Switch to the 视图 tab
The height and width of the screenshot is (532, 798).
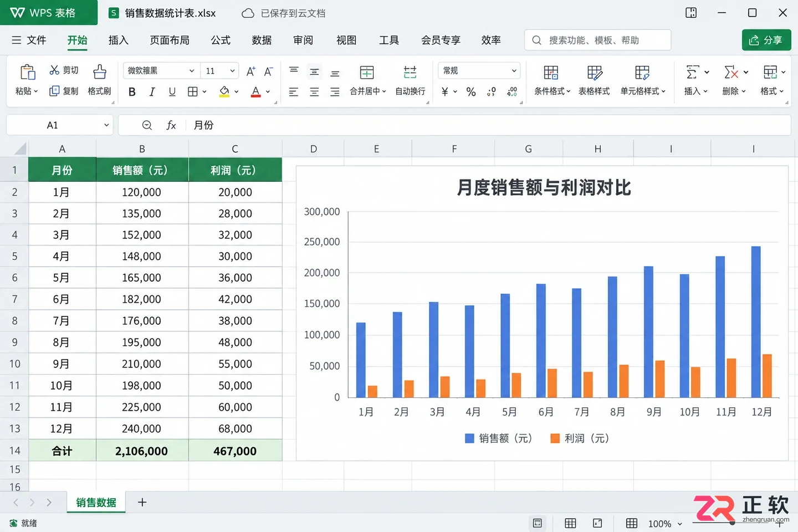(346, 40)
